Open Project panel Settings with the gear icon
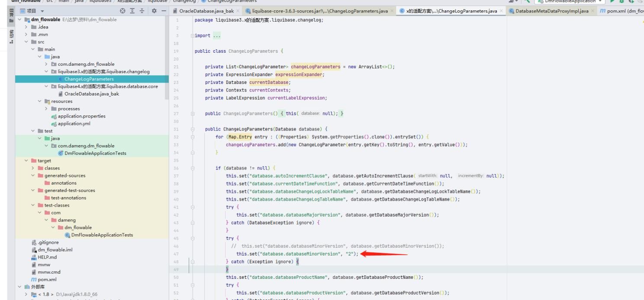 click(x=155, y=11)
